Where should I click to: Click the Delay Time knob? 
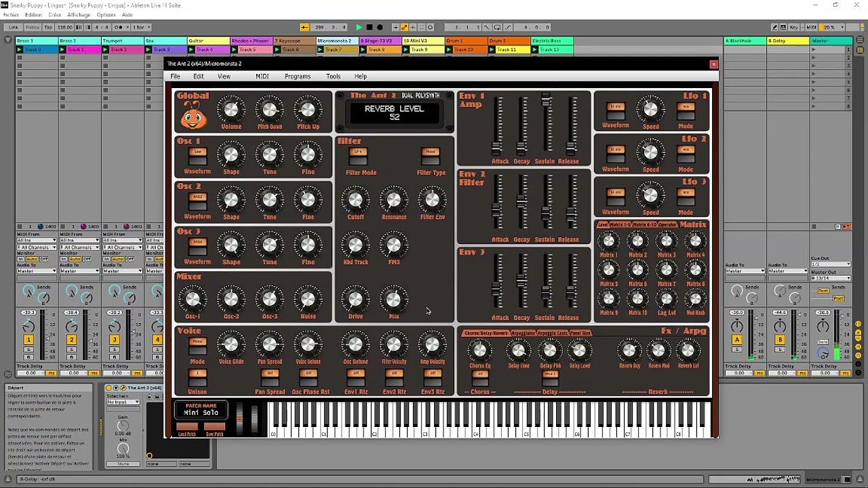pos(519,350)
